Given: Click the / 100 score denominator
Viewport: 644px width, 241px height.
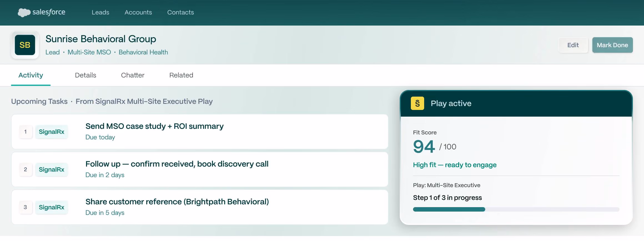Looking at the screenshot, I should (x=448, y=147).
